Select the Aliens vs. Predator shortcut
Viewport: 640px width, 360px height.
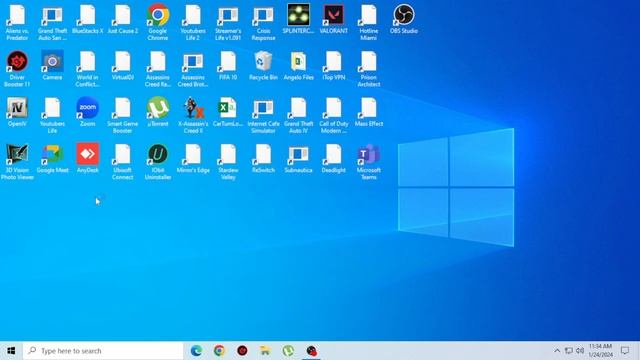pyautogui.click(x=17, y=22)
